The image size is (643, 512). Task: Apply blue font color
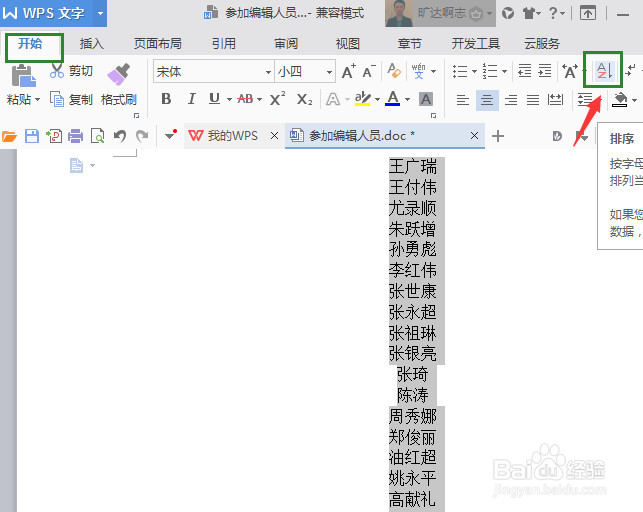[x=393, y=99]
